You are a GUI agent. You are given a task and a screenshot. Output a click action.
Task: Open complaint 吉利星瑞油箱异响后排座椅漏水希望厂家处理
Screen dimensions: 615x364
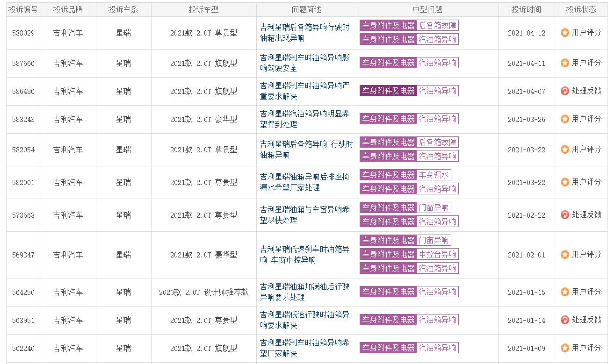pyautogui.click(x=304, y=182)
